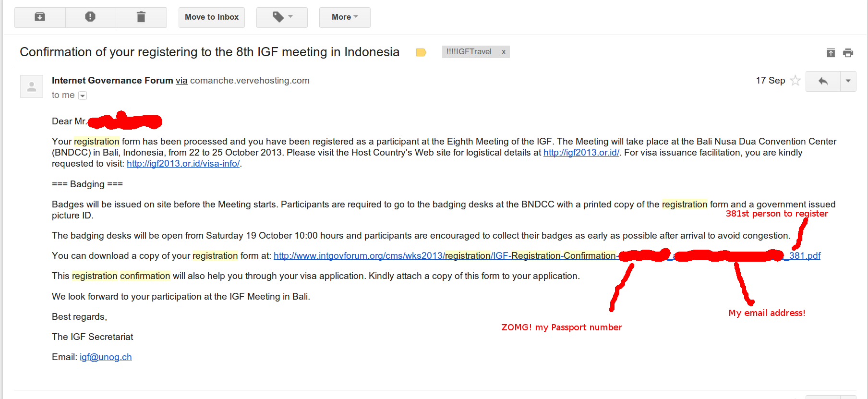
Task: Open the Labels tag dropdown
Action: (282, 17)
